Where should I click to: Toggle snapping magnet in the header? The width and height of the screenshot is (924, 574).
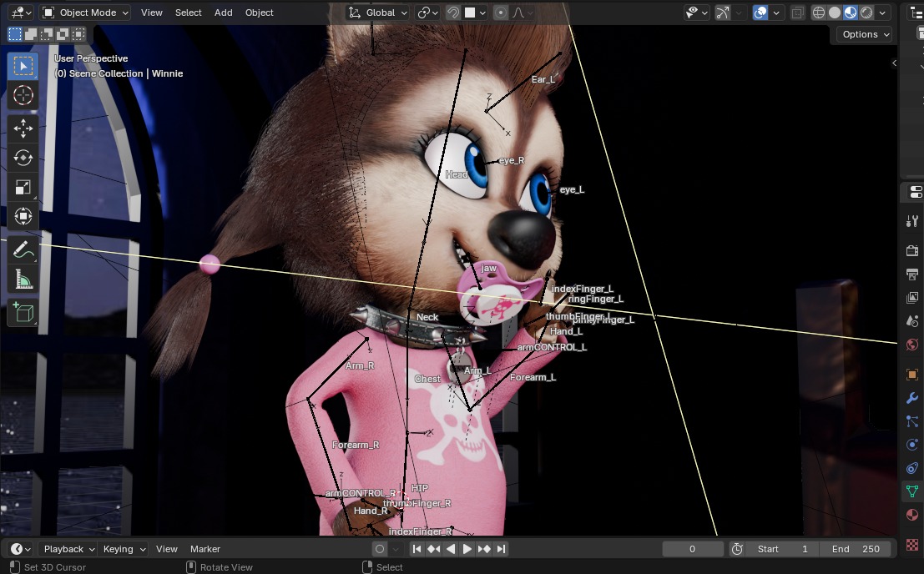pos(452,13)
